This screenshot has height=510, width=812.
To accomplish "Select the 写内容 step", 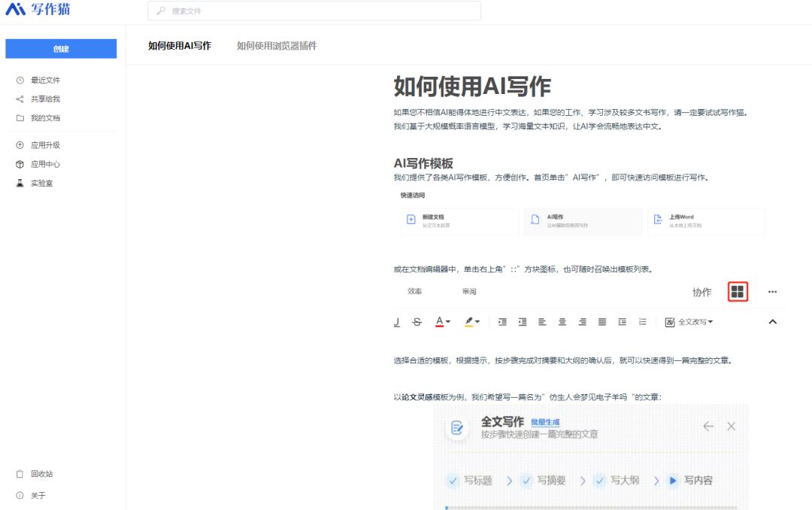I will pyautogui.click(x=691, y=481).
